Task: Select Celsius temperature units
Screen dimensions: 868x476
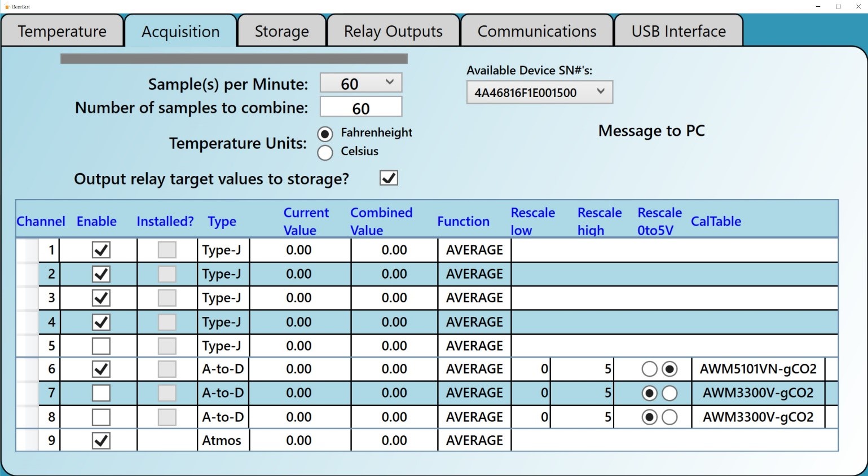Action: pyautogui.click(x=325, y=152)
